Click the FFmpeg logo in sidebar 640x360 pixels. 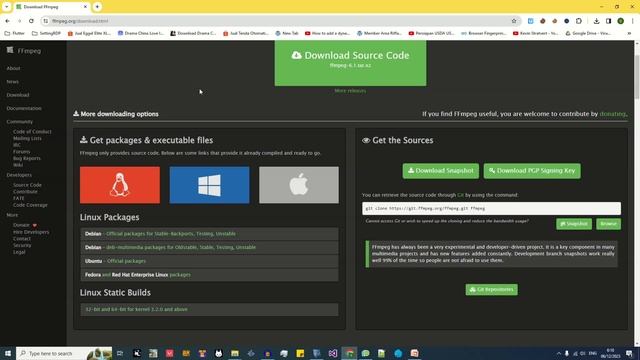click(x=24, y=51)
